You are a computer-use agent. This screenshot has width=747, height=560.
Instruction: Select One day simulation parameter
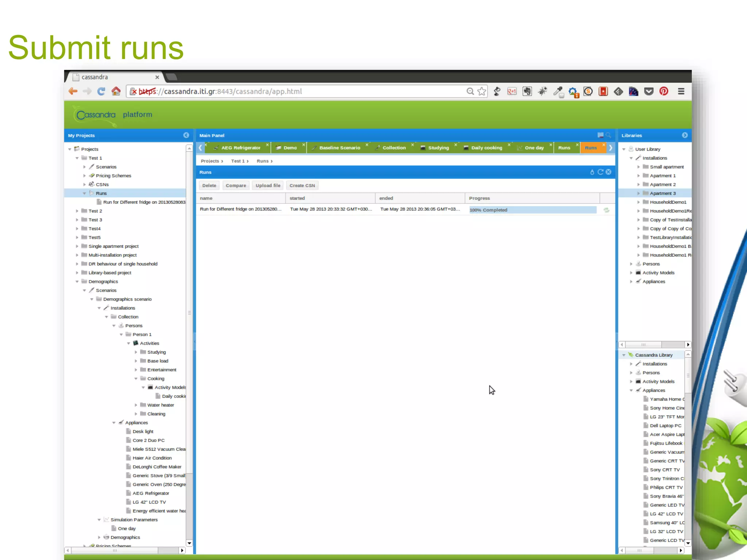click(x=127, y=529)
